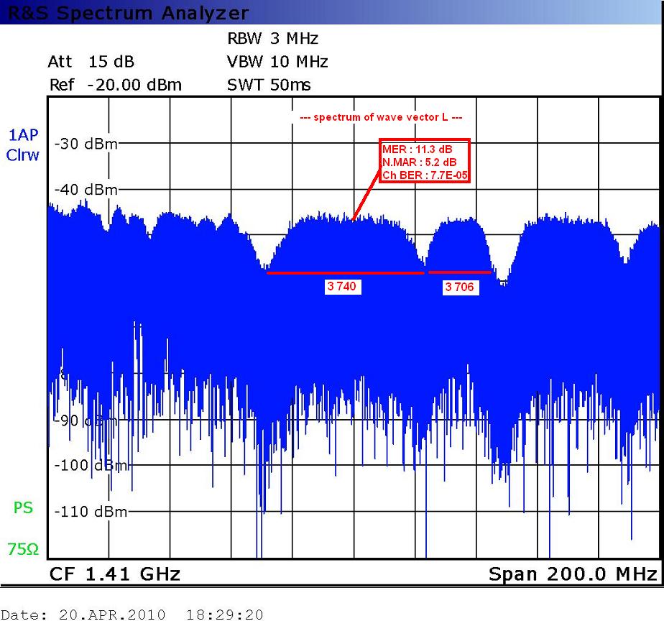This screenshot has height=644, width=664.
Task: Click the Span 200.0 MHz readout
Action: (573, 574)
